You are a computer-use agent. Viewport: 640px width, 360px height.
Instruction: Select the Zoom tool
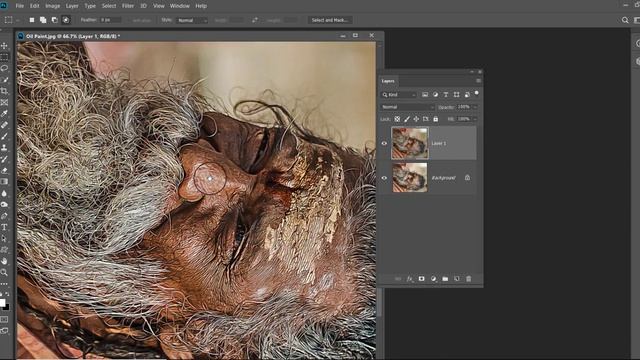coord(4,272)
